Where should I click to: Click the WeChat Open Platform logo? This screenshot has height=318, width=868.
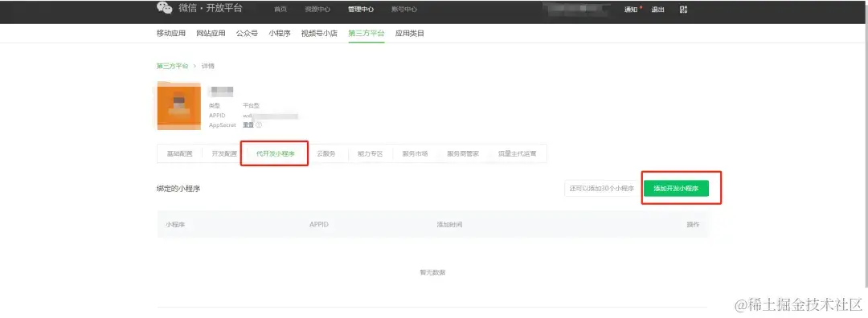coord(199,8)
